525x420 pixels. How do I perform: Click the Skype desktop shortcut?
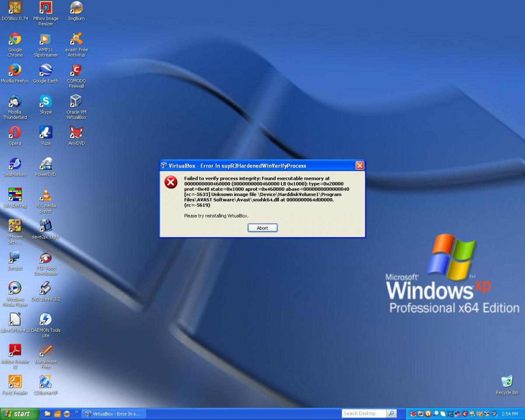[x=45, y=105]
